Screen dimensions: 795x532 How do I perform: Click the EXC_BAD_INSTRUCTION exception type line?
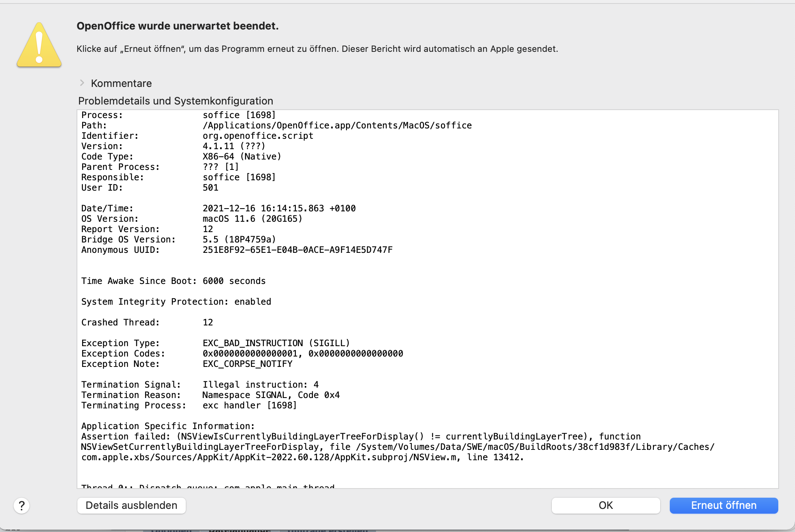(276, 343)
